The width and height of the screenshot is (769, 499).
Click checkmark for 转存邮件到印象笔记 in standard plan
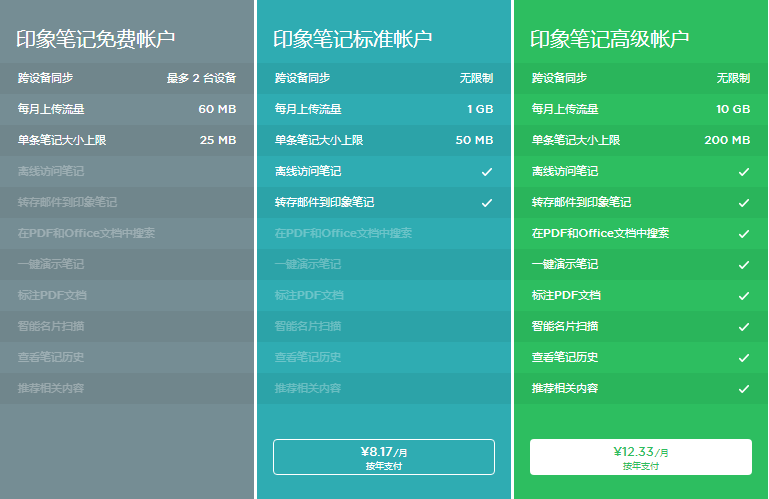tap(487, 203)
